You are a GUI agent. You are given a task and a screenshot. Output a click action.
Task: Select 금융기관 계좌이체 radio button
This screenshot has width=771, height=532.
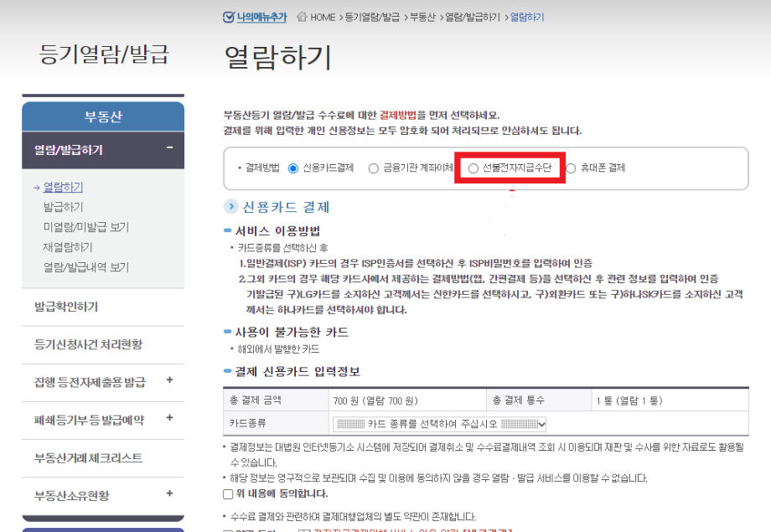pyautogui.click(x=374, y=168)
